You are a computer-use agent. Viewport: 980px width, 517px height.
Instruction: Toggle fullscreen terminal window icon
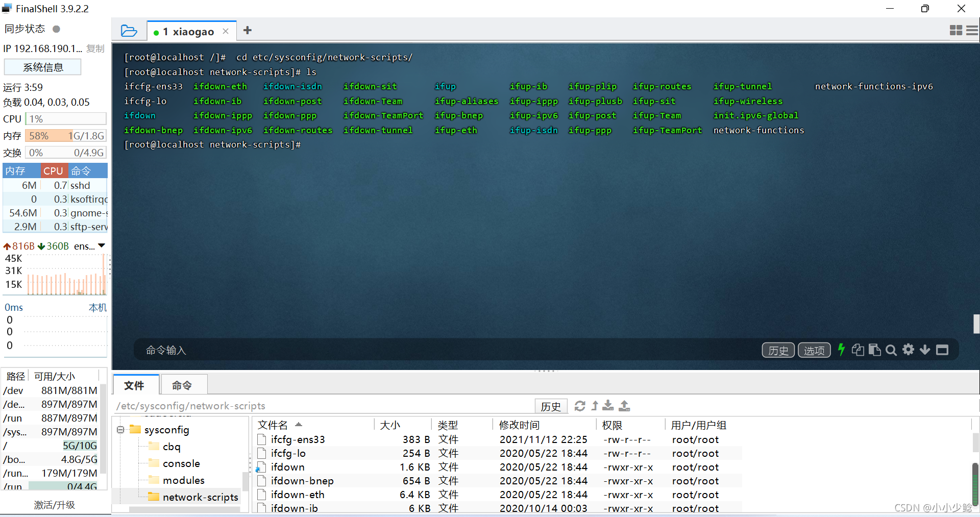942,350
